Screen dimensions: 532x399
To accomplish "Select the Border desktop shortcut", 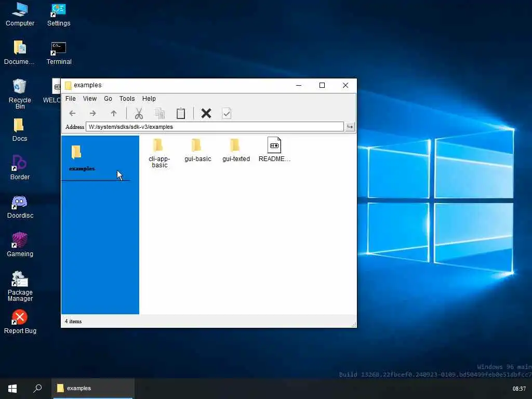I will coord(20,168).
